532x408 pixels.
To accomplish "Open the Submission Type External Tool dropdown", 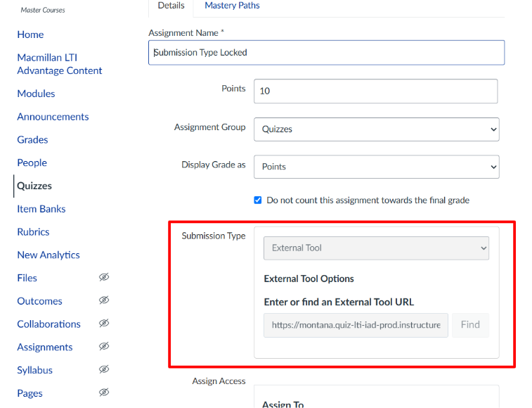I will coord(376,248).
